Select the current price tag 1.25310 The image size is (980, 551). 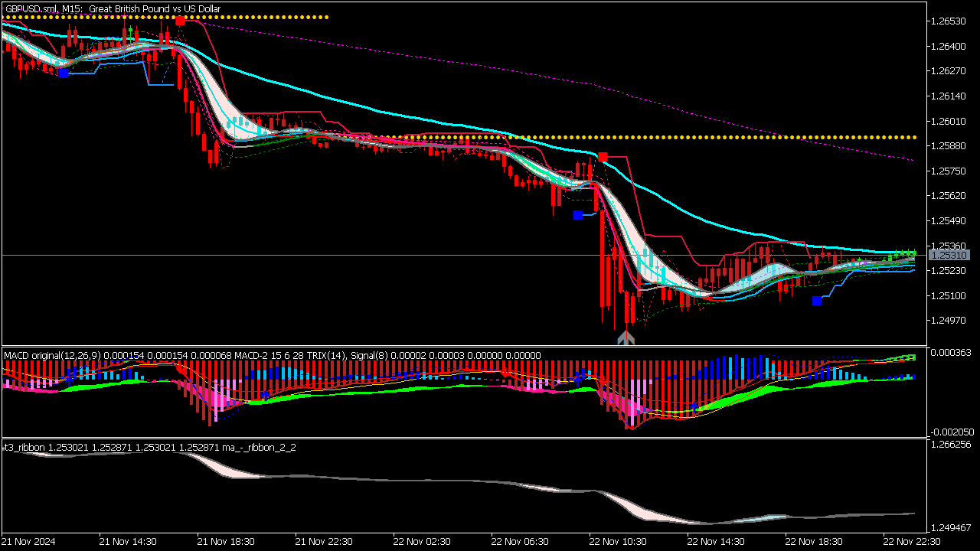[x=949, y=255]
